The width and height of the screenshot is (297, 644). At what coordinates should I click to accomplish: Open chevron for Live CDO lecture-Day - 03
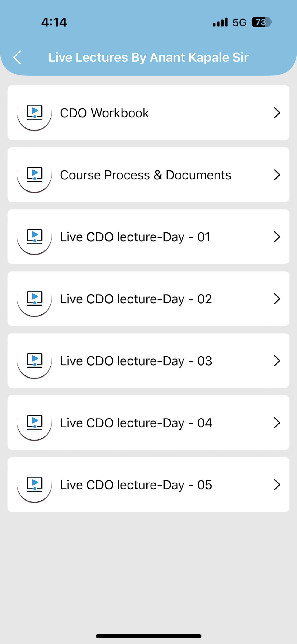tap(277, 361)
